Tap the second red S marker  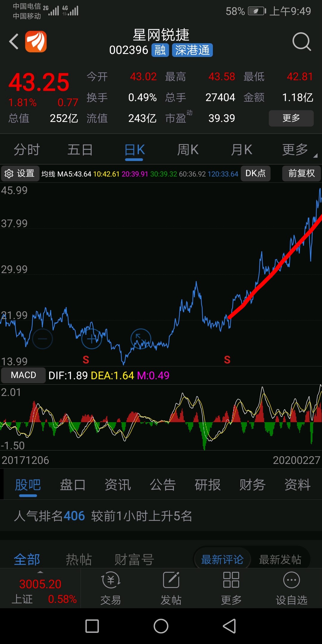(x=227, y=360)
